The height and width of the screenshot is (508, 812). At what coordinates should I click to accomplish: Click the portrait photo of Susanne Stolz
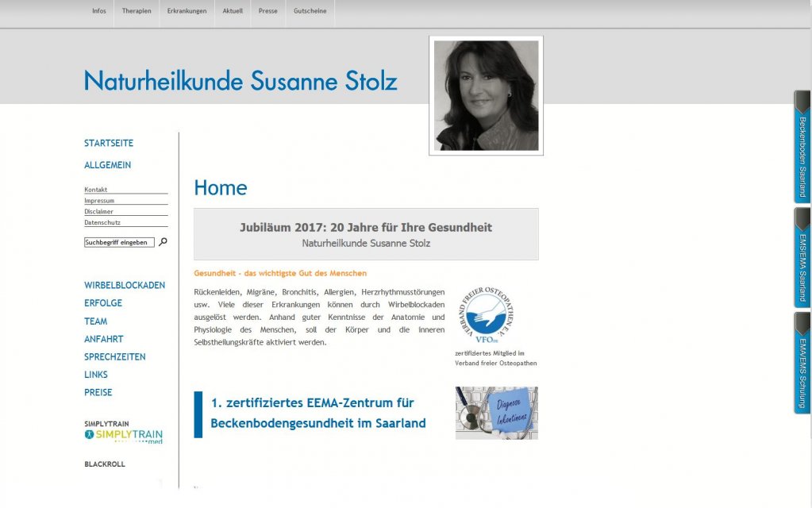[486, 95]
